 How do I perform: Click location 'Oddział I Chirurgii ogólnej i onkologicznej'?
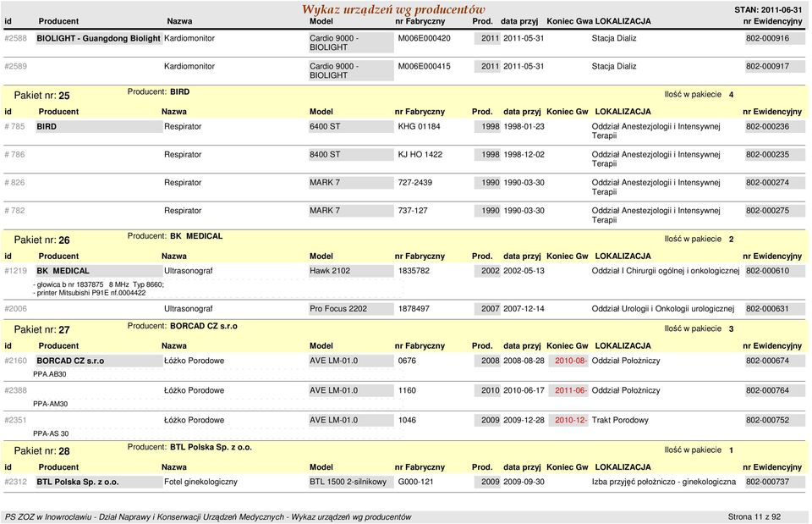[666, 271]
